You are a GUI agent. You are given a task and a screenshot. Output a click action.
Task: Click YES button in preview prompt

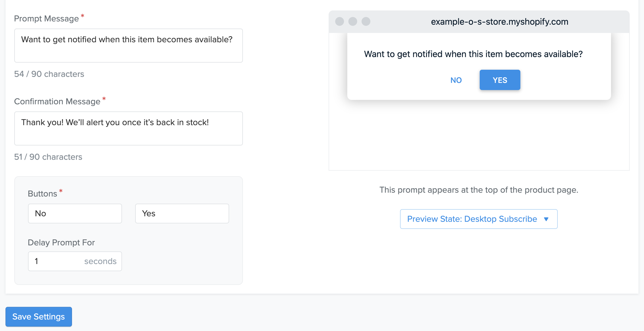click(x=499, y=80)
